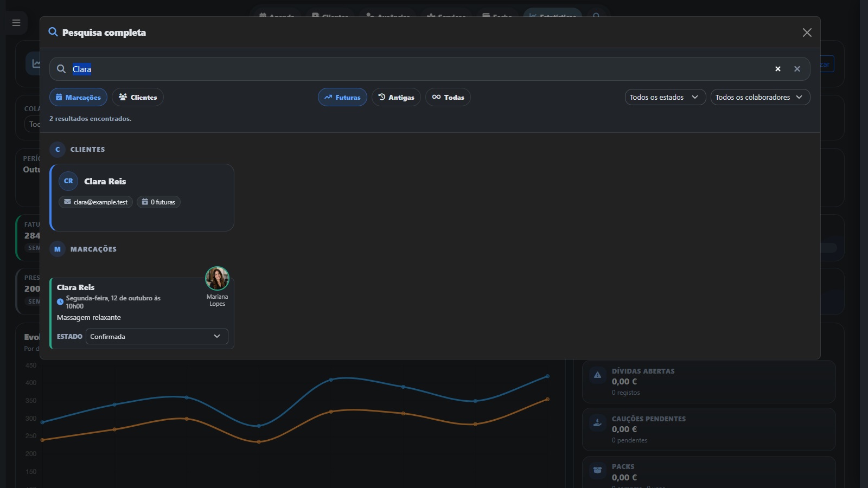
Task: Clear the search text with bold X
Action: (778, 69)
